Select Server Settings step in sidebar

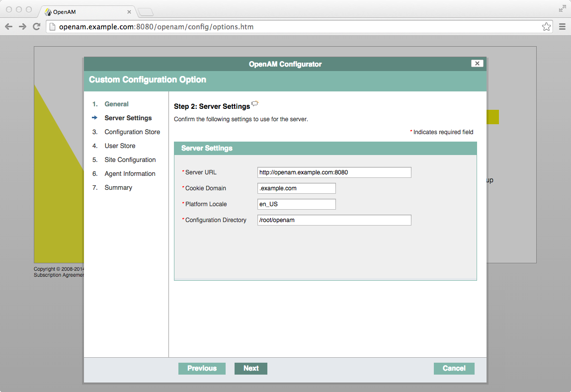click(x=128, y=118)
